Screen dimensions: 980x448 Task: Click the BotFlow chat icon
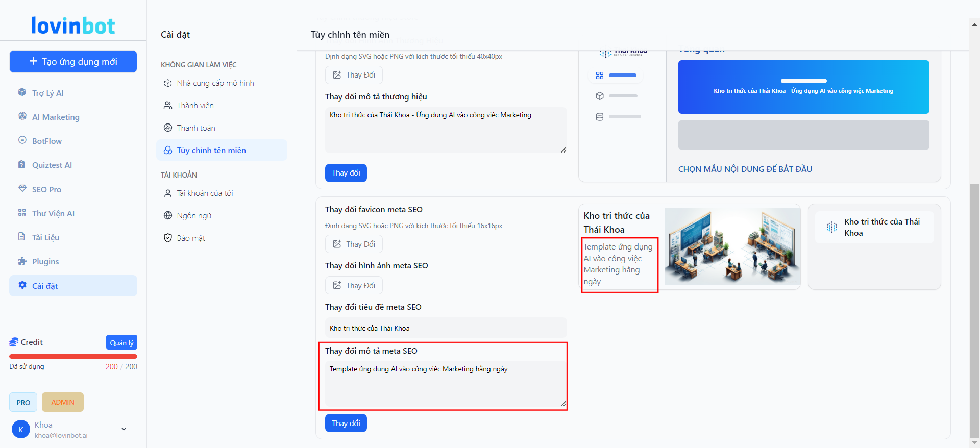(x=22, y=140)
